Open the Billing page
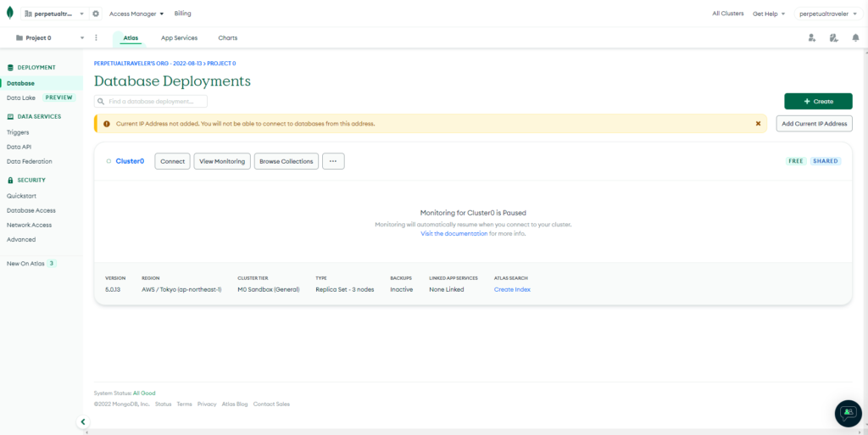Viewport: 868px width, 435px height. coord(183,14)
